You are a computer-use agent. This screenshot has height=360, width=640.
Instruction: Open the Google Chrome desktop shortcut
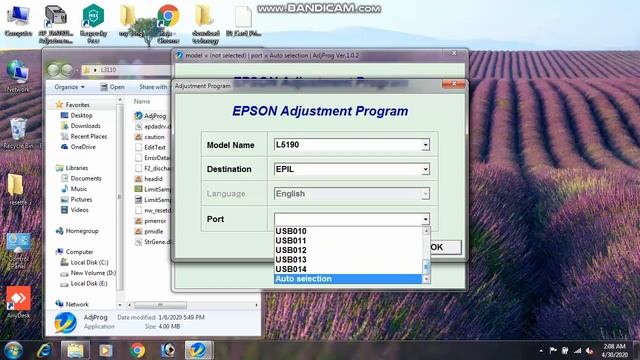point(168,24)
